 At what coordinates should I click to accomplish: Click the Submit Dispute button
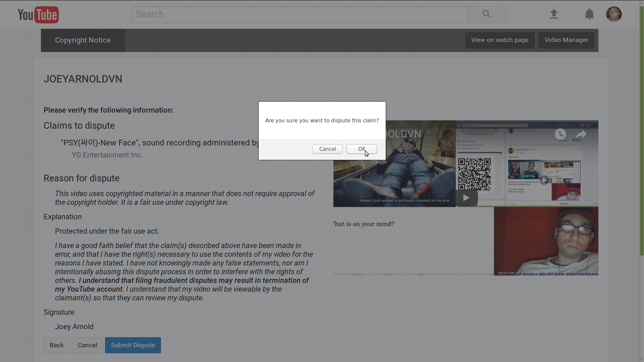click(133, 345)
